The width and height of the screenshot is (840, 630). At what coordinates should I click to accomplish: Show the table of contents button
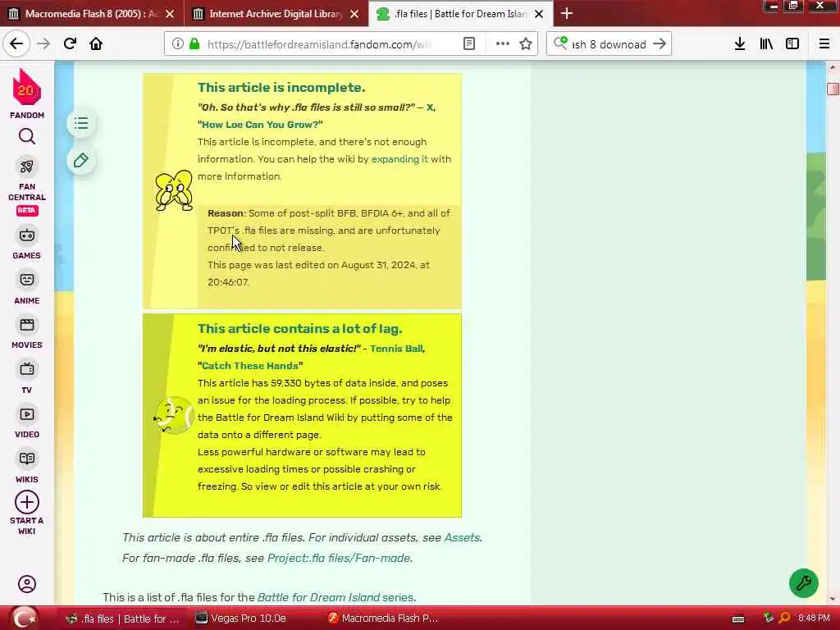click(81, 124)
